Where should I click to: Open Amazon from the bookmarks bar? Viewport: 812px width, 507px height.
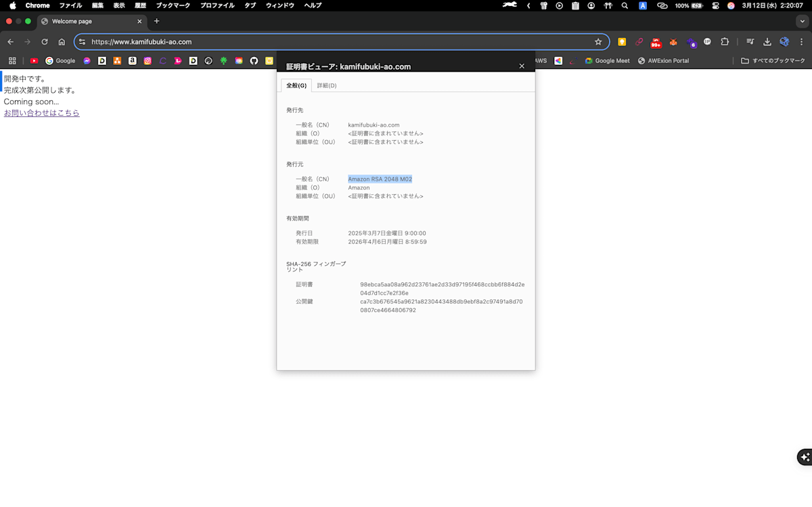point(132,60)
